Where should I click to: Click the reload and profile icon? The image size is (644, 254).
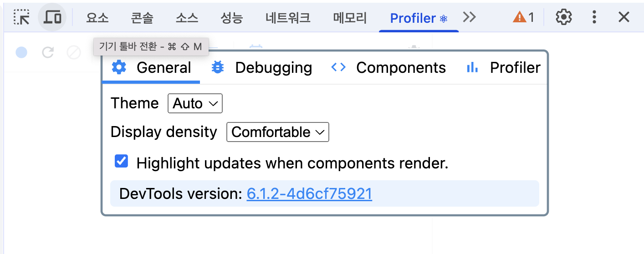pyautogui.click(x=48, y=52)
